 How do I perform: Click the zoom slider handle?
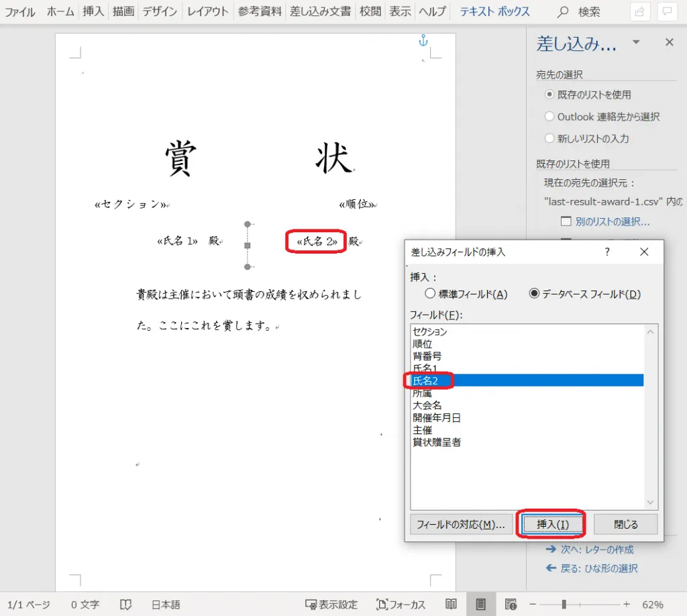[564, 604]
